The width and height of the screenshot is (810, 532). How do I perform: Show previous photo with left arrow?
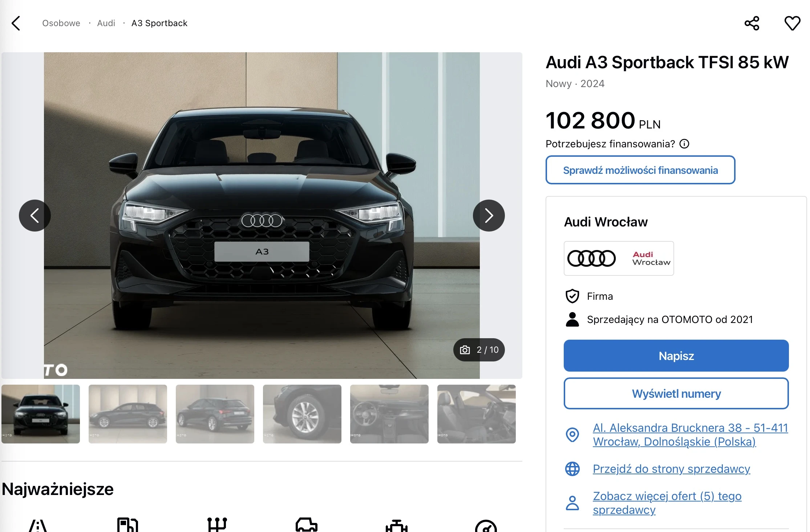pos(35,216)
